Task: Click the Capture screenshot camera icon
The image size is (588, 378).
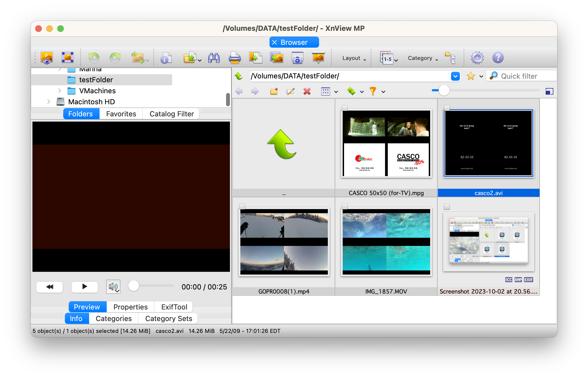Action: [x=297, y=58]
